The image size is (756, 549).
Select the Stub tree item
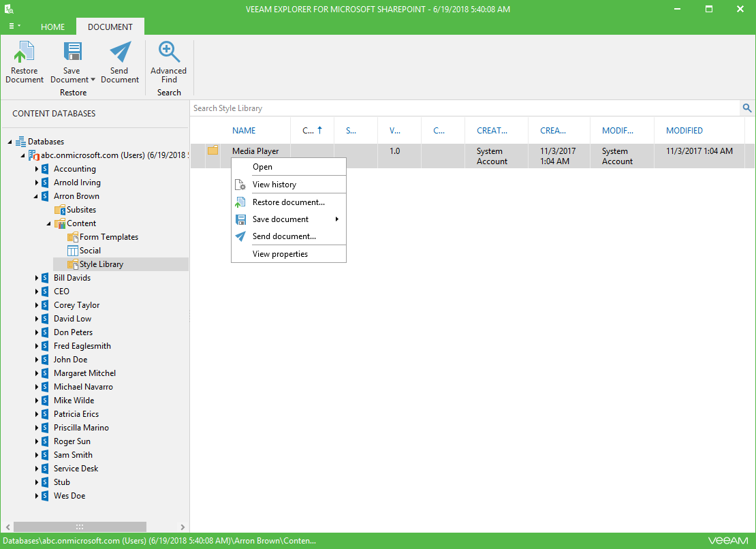pos(62,482)
